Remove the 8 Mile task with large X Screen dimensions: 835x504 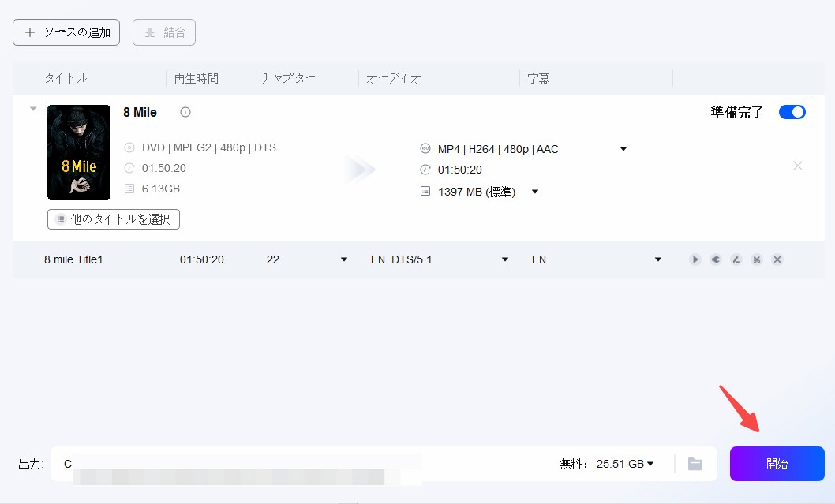coord(798,166)
